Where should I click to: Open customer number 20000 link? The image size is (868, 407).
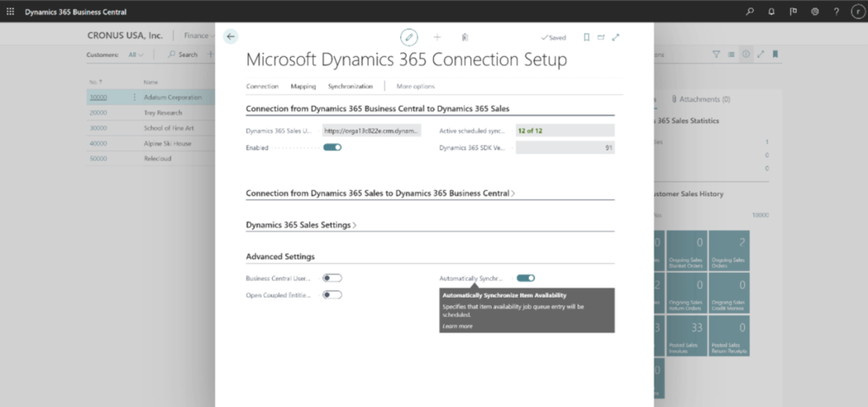click(x=98, y=113)
